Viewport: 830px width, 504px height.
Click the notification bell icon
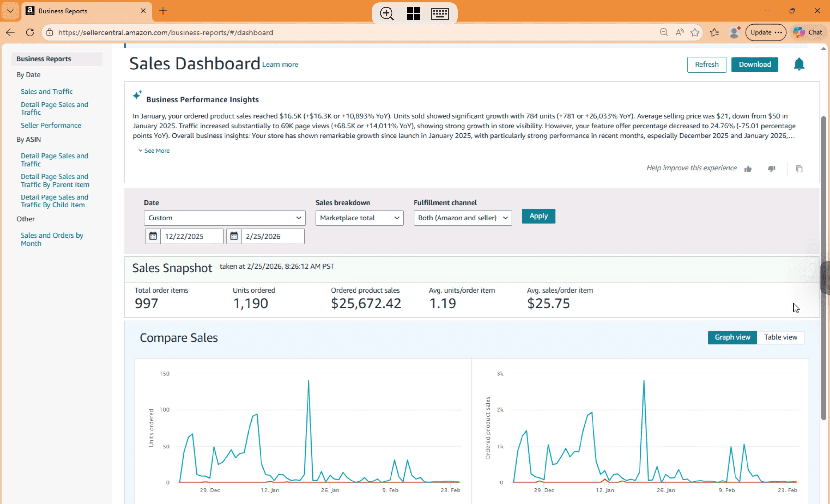tap(799, 64)
